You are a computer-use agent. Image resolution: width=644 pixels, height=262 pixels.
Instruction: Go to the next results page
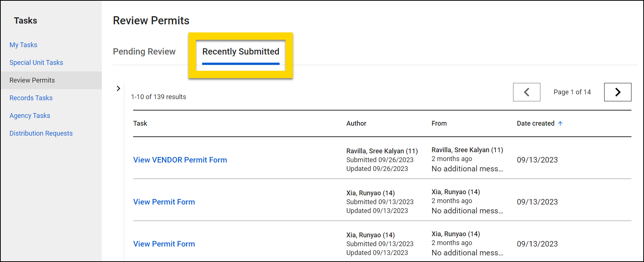617,92
